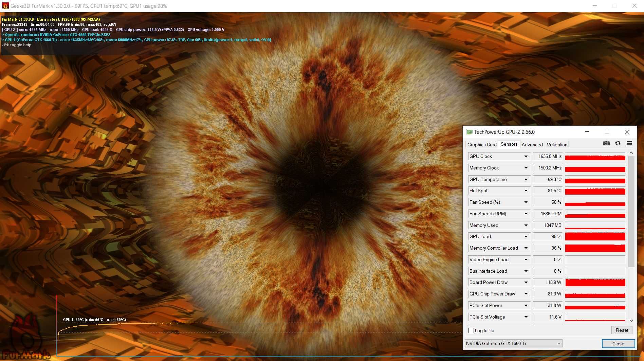The width and height of the screenshot is (644, 361).
Task: Click the 11.6 V PCIe Slot Voltage value
Action: click(548, 317)
